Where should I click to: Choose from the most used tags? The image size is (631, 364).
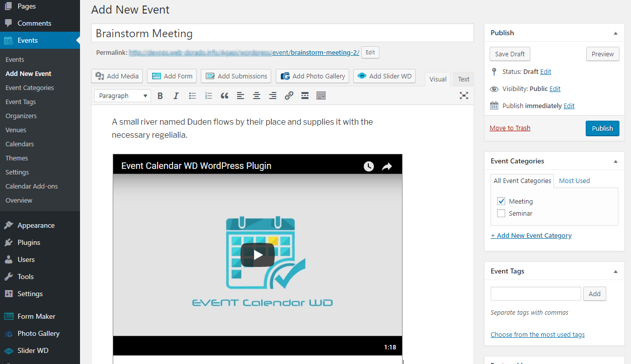[x=537, y=334]
